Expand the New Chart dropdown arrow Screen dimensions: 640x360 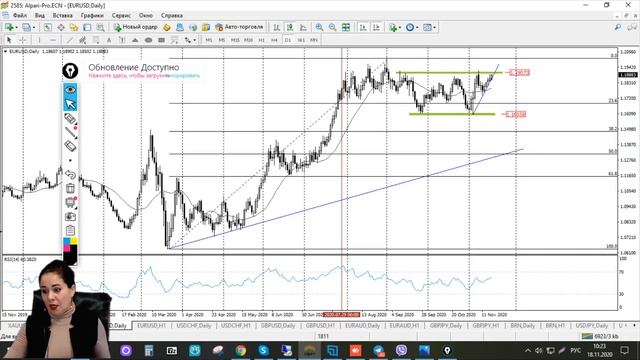click(x=16, y=27)
